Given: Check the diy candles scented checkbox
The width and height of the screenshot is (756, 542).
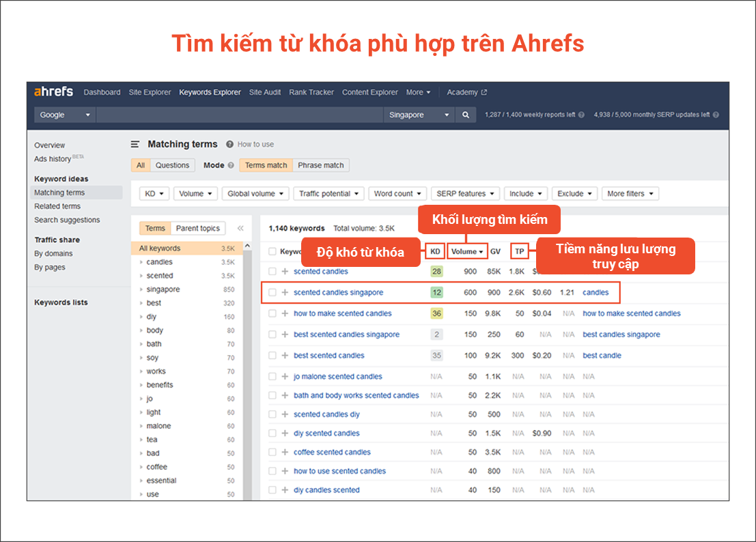Looking at the screenshot, I should [x=272, y=490].
